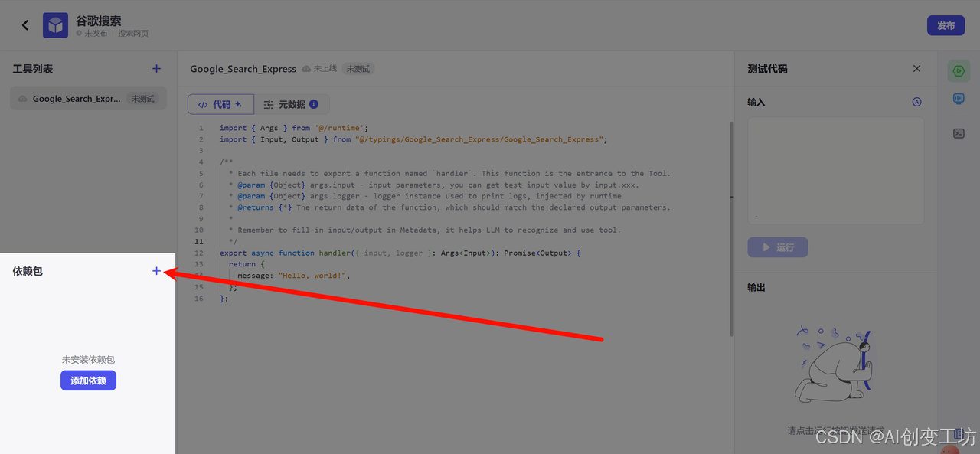This screenshot has height=454, width=980.
Task: Click the 发布 publish button
Action: 946,25
